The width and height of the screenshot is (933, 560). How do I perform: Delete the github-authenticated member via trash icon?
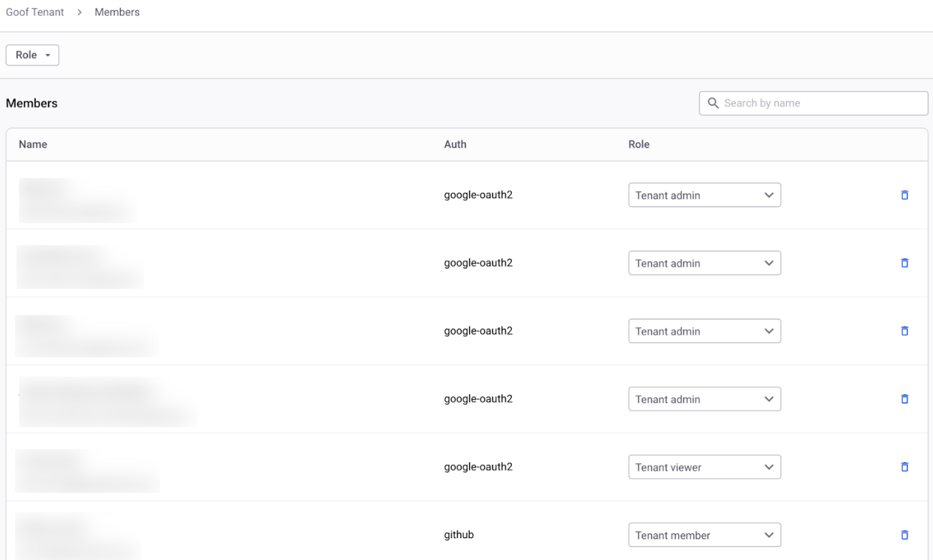pyautogui.click(x=904, y=535)
